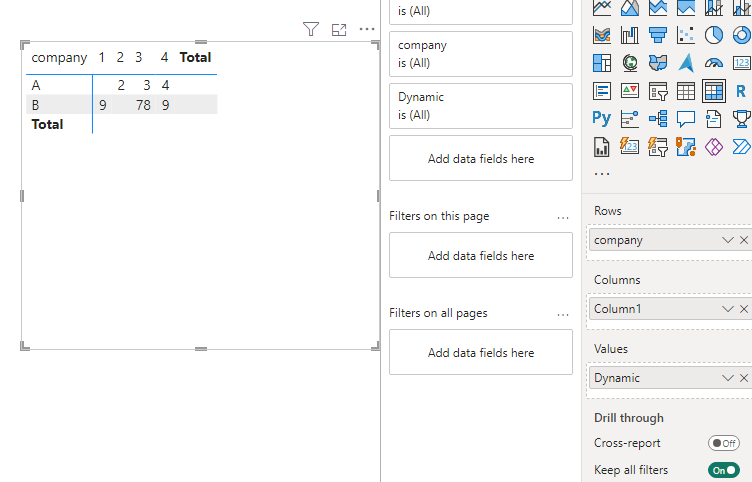Select the Donut chart visual
The width and height of the screenshot is (752, 482).
[x=742, y=35]
